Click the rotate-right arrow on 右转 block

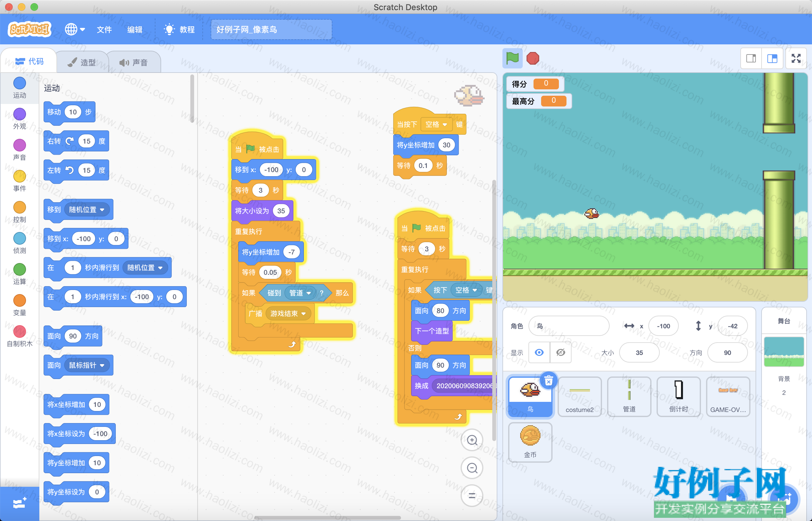pos(69,141)
